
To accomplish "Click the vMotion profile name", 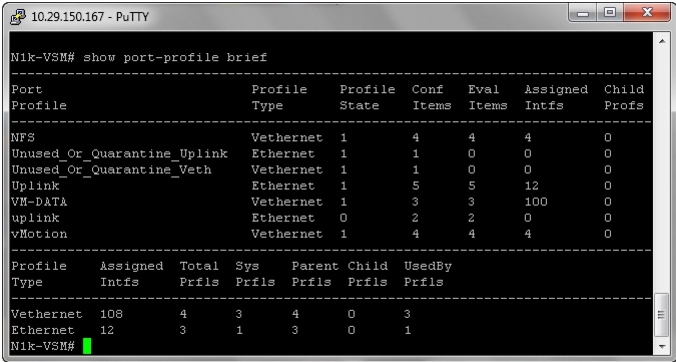I will (x=39, y=234).
